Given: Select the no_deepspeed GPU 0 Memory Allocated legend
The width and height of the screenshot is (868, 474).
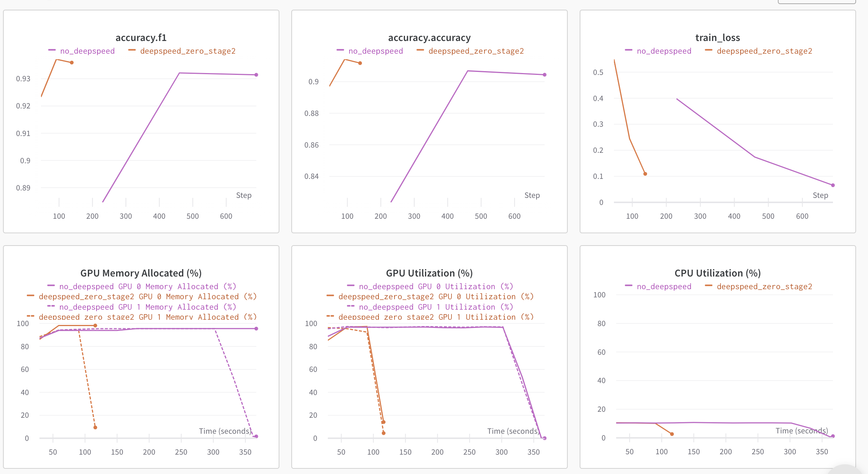Looking at the screenshot, I should pos(148,287).
